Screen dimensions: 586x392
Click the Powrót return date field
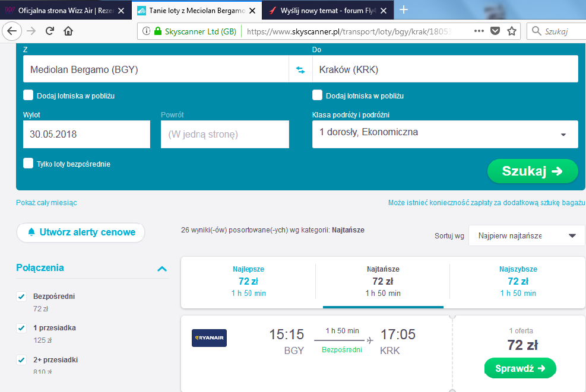225,134
